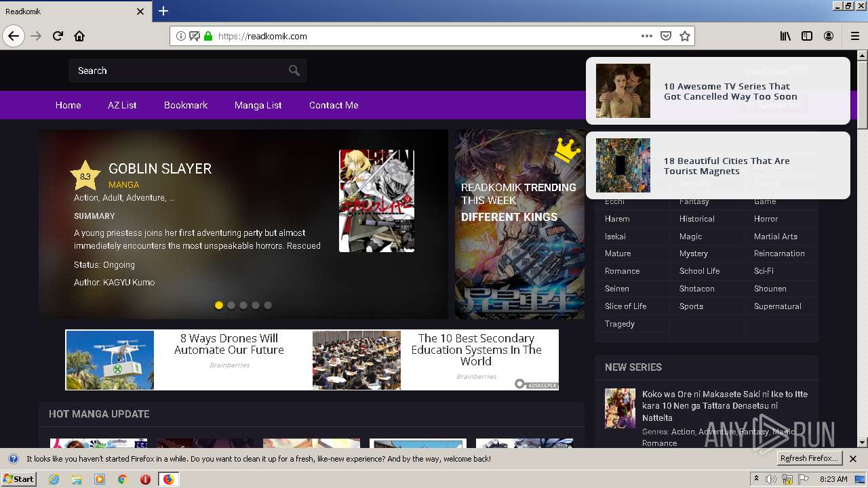Click the Forward navigation arrow
Viewport: 868px width, 488px height.
tap(37, 36)
